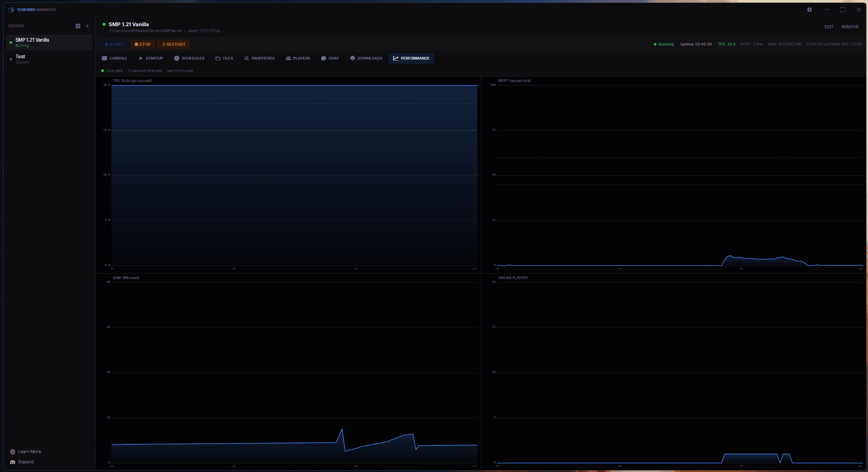
Task: Go to the Players tab
Action: tap(298, 58)
